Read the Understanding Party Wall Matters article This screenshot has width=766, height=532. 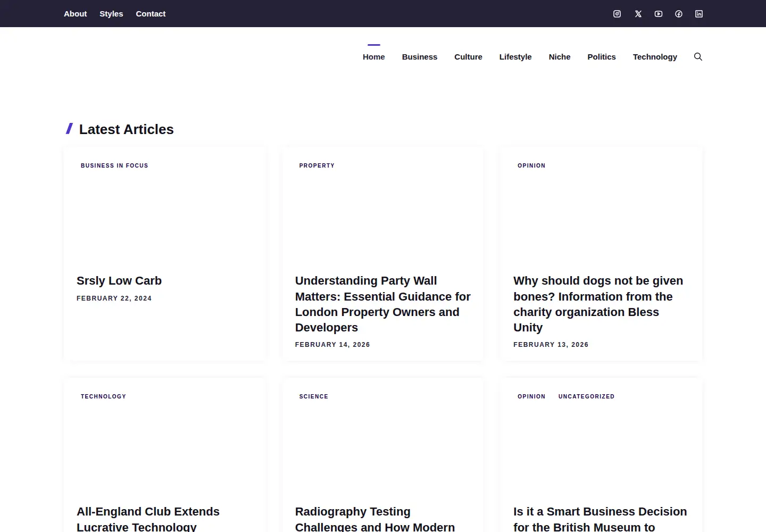click(383, 304)
